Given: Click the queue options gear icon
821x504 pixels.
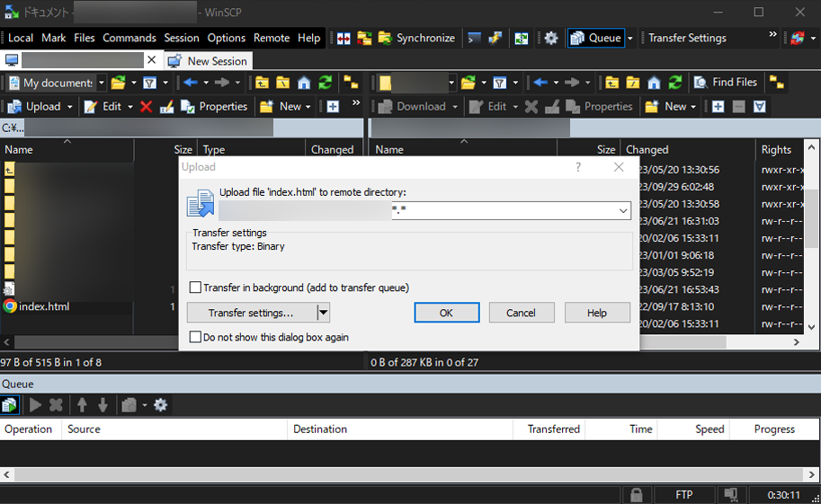Looking at the screenshot, I should 161,405.
